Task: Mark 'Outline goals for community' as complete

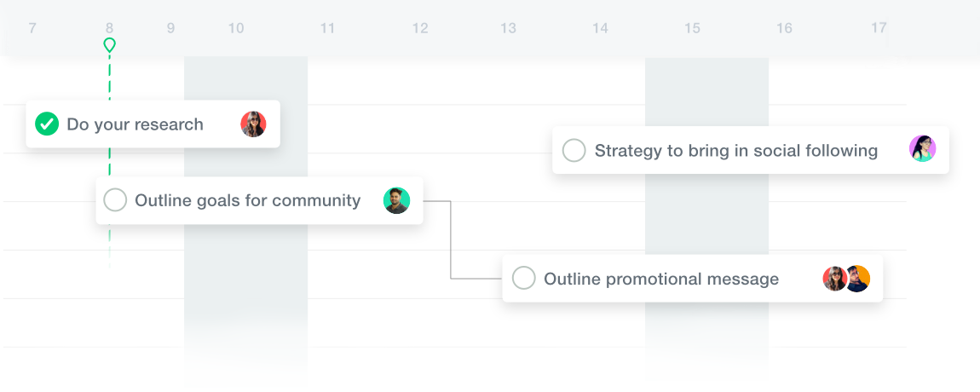Action: coord(115,200)
